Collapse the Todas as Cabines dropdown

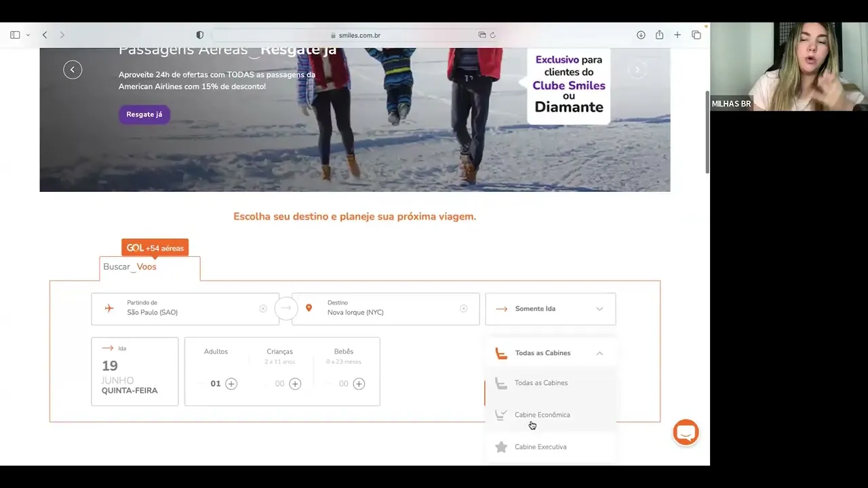(551, 353)
